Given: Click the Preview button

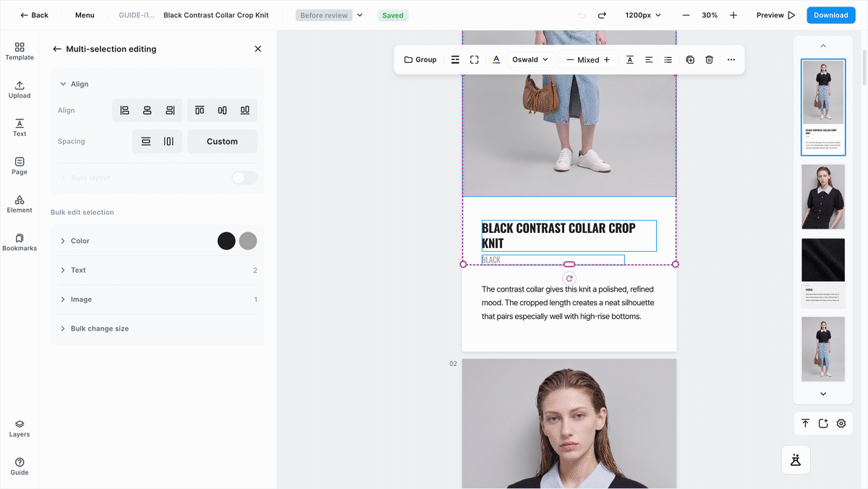Looking at the screenshot, I should point(775,15).
